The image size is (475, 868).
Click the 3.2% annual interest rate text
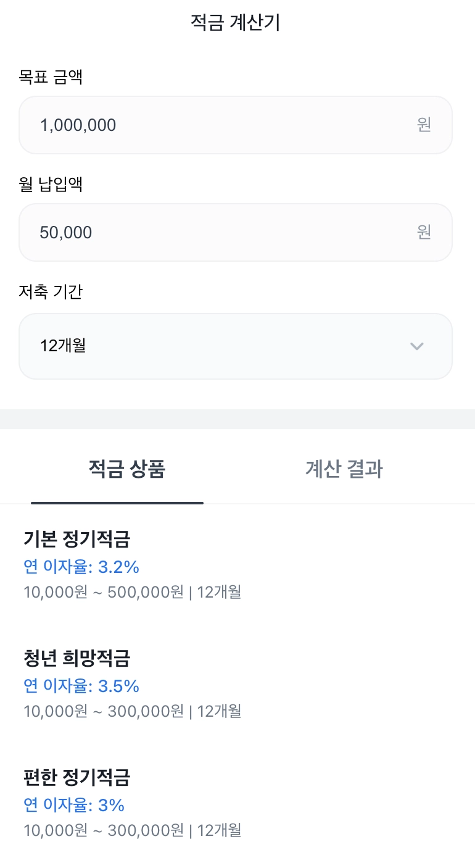(x=81, y=567)
